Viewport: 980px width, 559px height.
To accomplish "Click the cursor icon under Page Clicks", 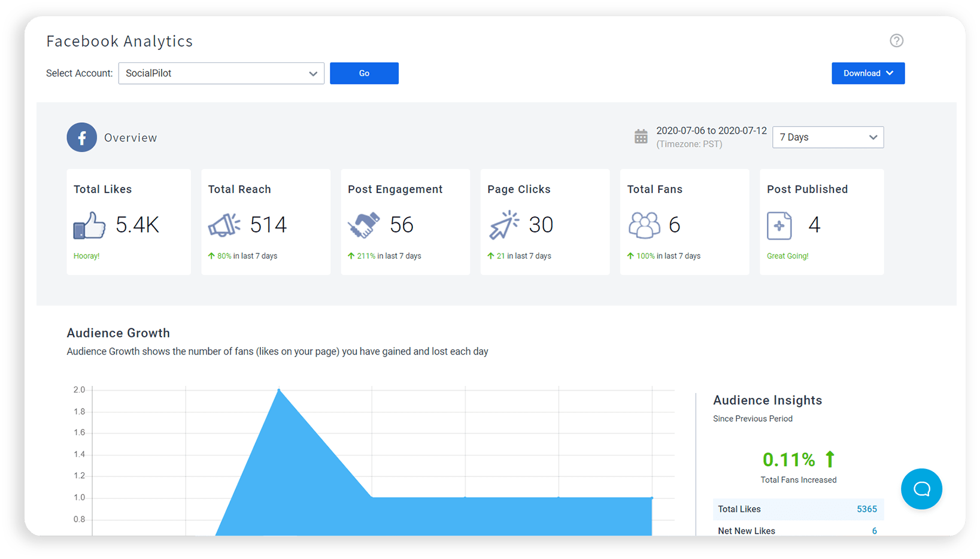I will point(503,226).
